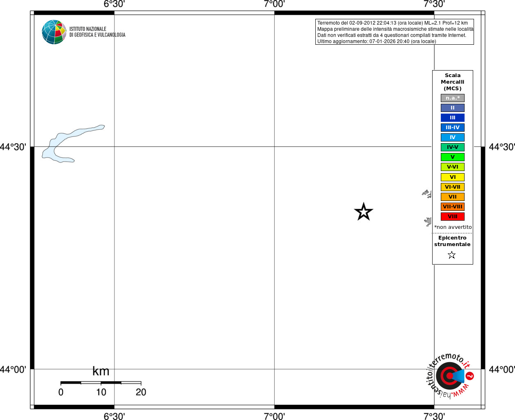The width and height of the screenshot is (515, 420).
Task: Click the light blue lake shape
Action: pyautogui.click(x=73, y=144)
